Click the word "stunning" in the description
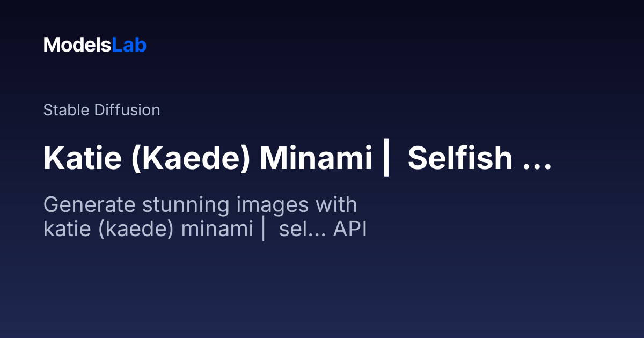 coord(182,205)
